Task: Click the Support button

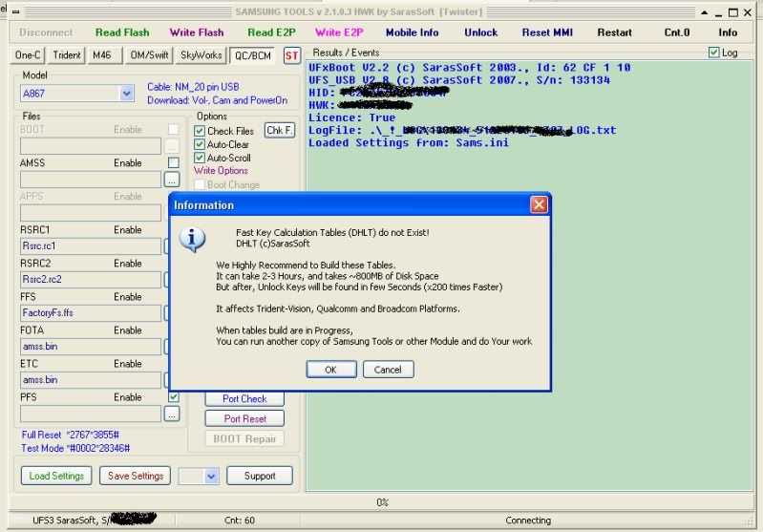Action: pos(260,476)
